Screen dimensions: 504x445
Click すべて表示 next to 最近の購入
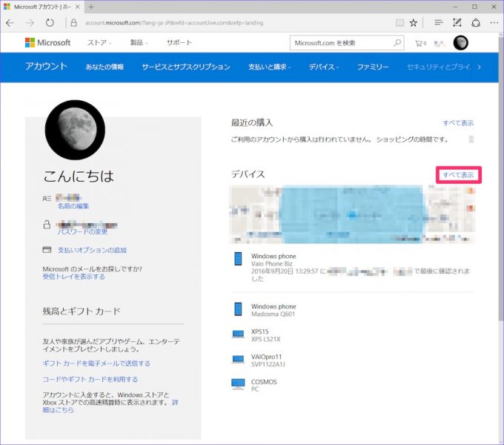[458, 123]
